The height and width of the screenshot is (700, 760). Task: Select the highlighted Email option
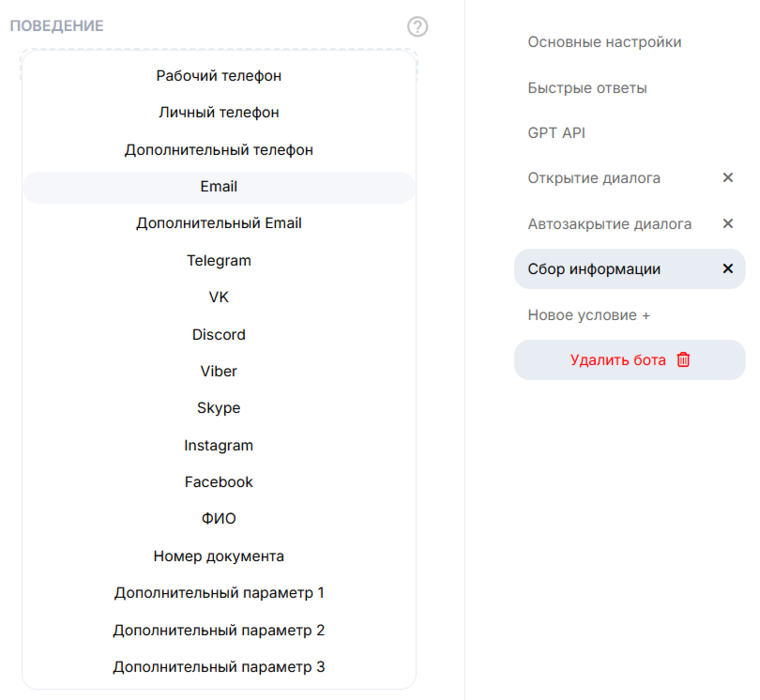click(219, 187)
